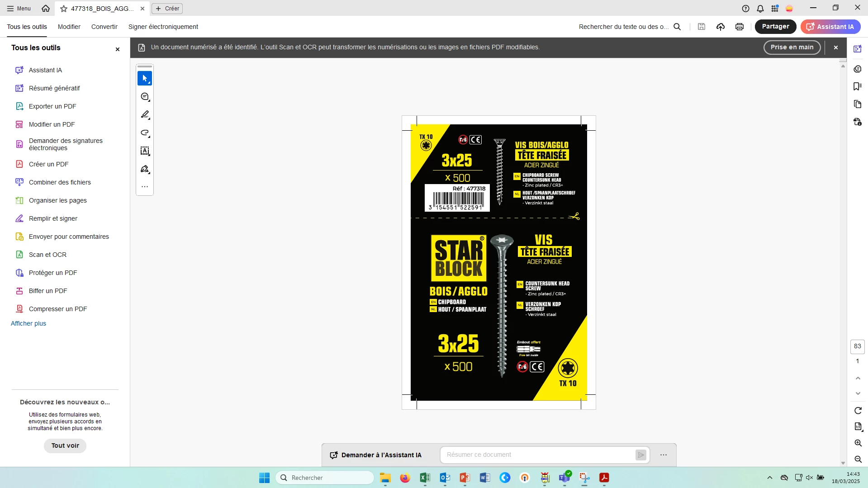Select the fill and sign pen tool
This screenshot has height=488, width=868.
pyautogui.click(x=145, y=169)
